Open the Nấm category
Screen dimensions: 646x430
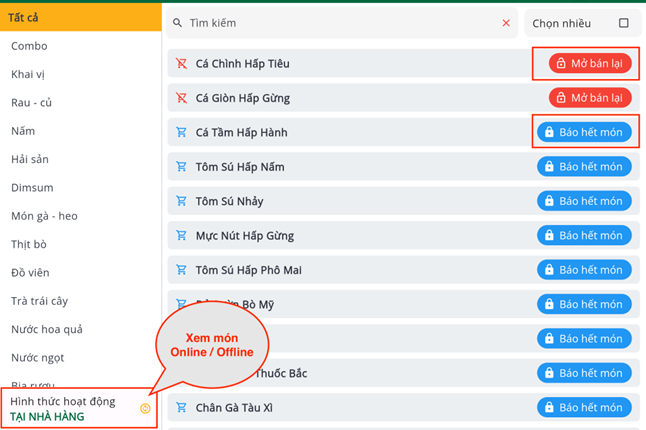[23, 131]
